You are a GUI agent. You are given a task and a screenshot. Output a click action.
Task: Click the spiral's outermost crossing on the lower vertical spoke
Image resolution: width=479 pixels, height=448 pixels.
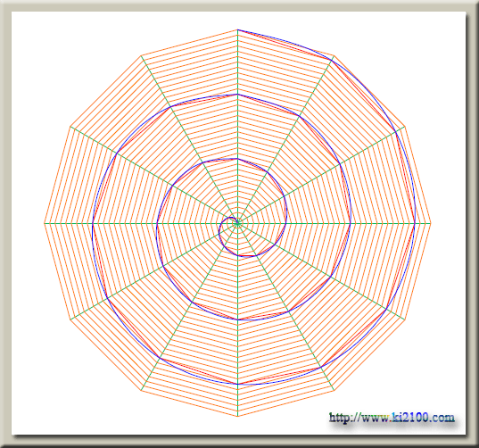237,384
